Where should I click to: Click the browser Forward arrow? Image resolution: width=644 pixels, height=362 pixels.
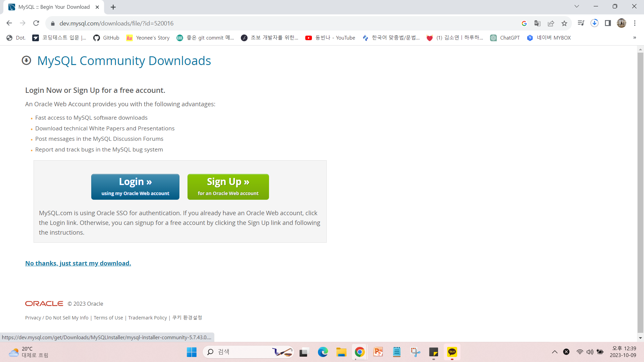22,23
